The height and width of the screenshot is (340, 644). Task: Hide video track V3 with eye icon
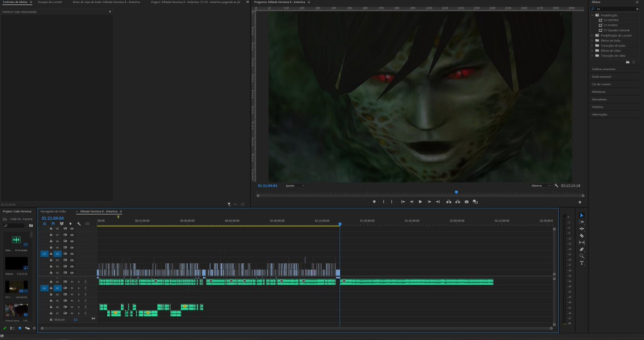(72, 260)
